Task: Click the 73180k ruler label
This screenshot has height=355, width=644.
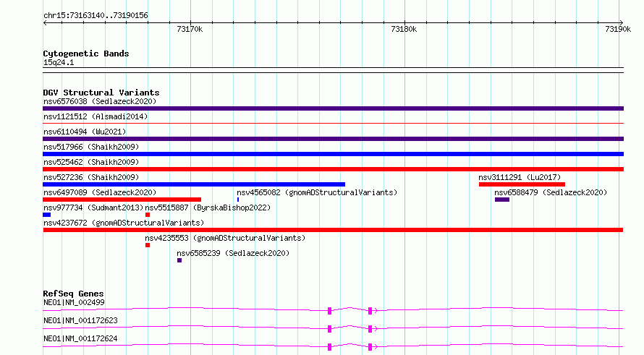Action: 404,29
